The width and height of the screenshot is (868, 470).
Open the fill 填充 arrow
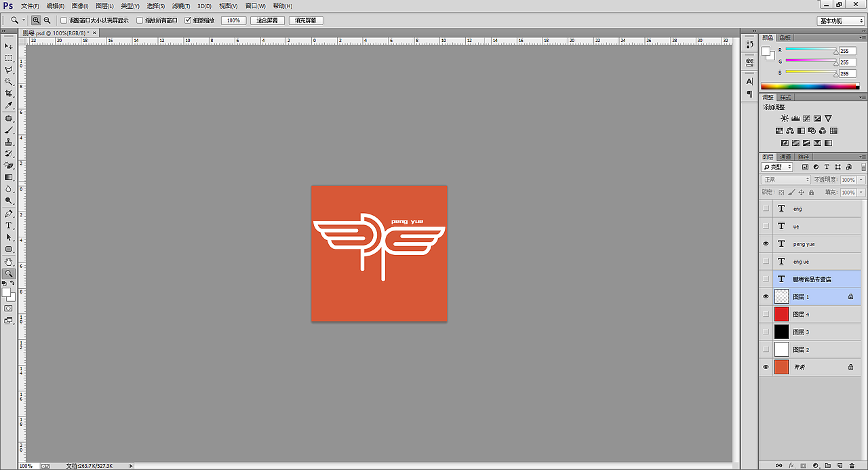(x=861, y=193)
